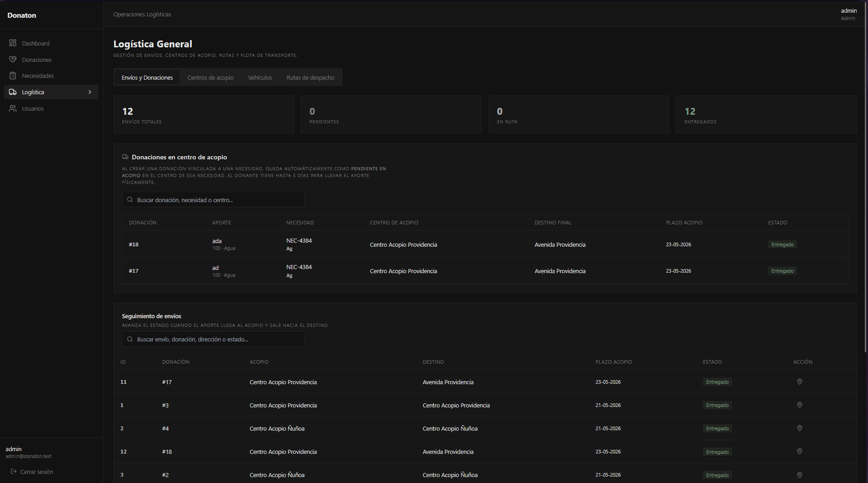Click the ESTADO column header in donations table
Screen dimensions: 868x483
778,223
